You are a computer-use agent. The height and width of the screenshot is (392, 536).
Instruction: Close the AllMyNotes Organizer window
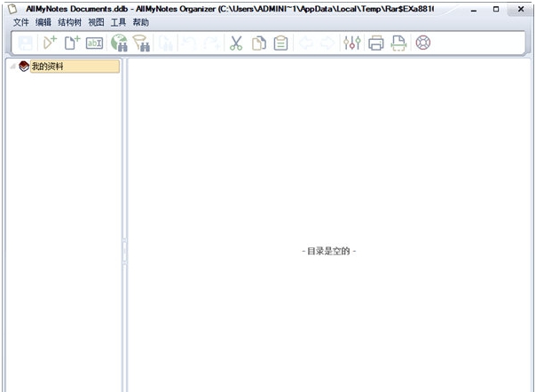(x=521, y=9)
